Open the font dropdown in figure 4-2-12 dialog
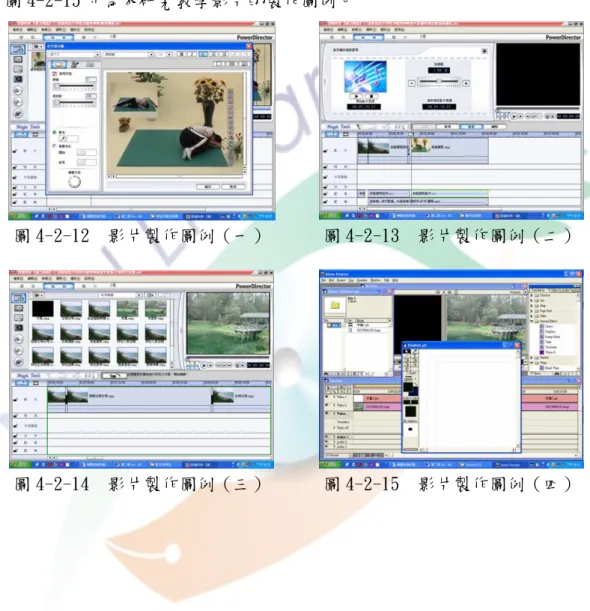 97,55
